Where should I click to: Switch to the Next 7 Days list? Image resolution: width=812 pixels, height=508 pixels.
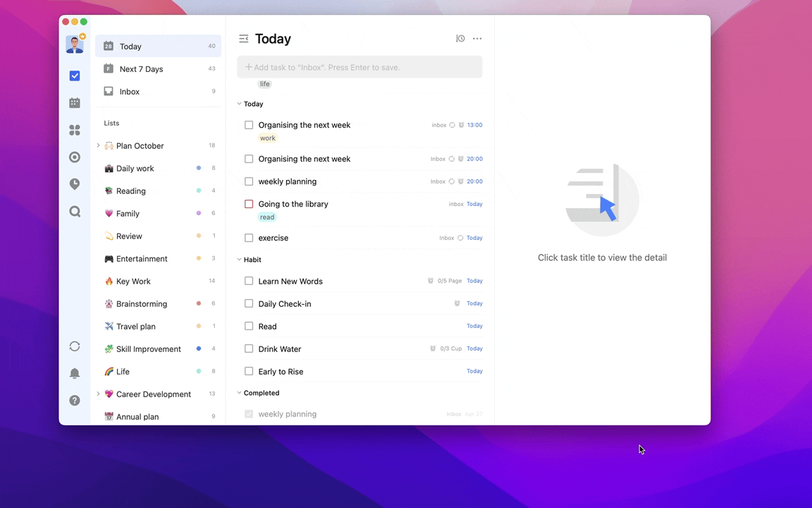141,68
